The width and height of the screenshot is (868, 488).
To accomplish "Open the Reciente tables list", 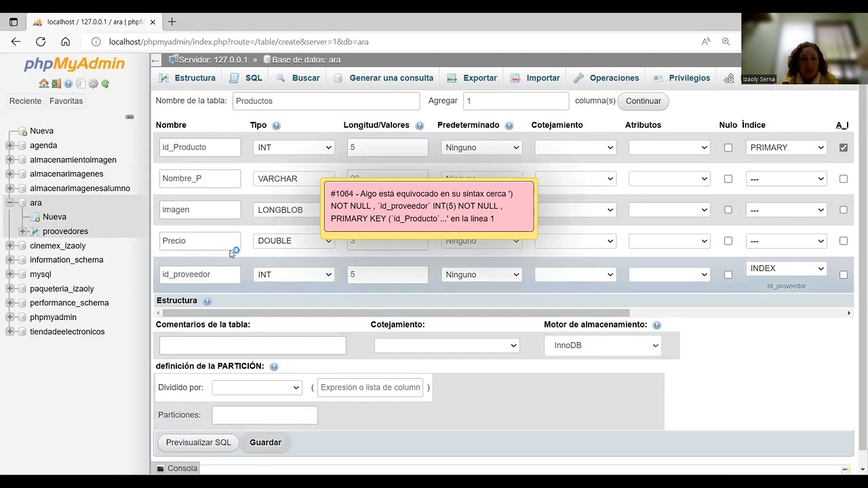I will point(25,101).
